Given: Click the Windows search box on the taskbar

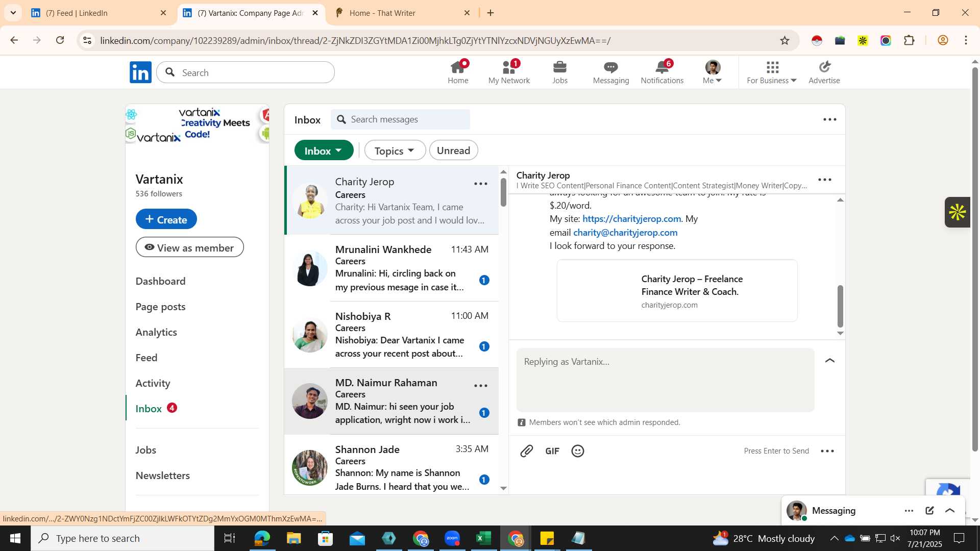Looking at the screenshot, I should [122, 538].
